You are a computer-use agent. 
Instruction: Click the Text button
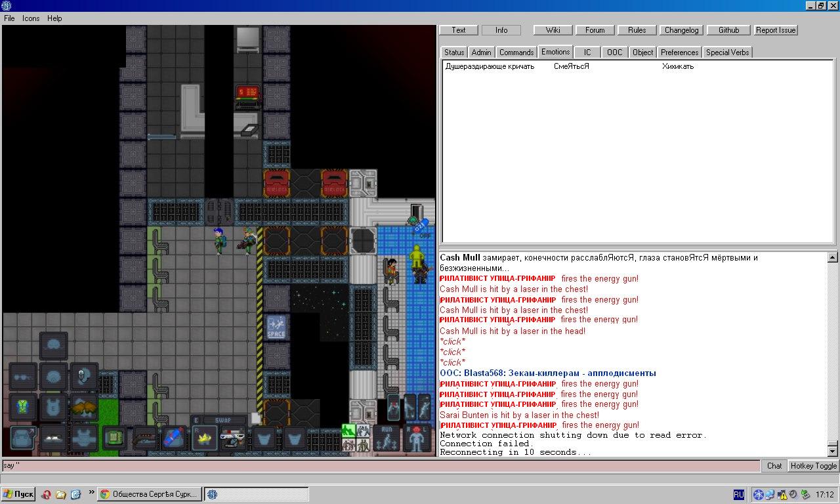459,30
